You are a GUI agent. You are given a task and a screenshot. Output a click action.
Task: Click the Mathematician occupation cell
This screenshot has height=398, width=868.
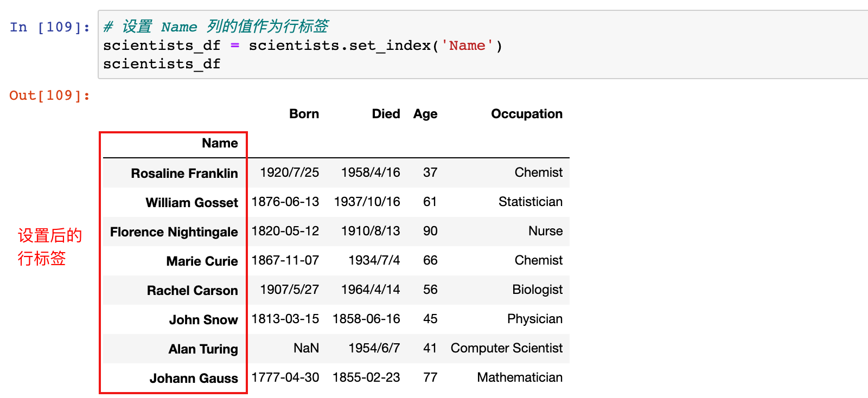click(520, 377)
